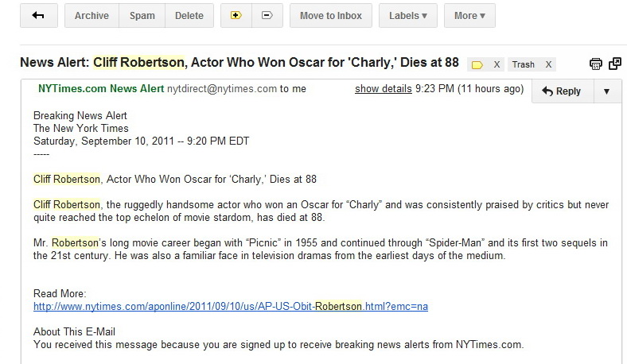Remove the yellow label with X
The height and width of the screenshot is (364, 627).
pyautogui.click(x=497, y=64)
